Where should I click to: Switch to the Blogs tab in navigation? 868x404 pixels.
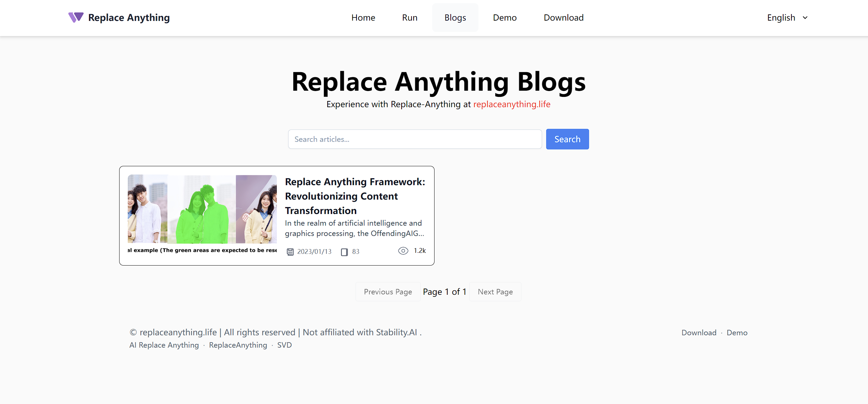tap(455, 17)
